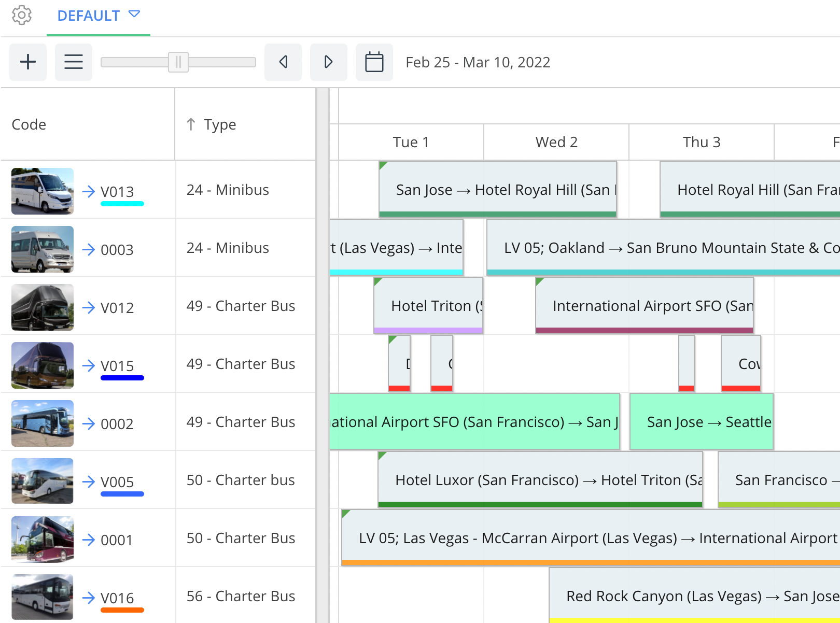Open the 0001 red double-decker thumbnail
The image size is (840, 623).
click(43, 540)
